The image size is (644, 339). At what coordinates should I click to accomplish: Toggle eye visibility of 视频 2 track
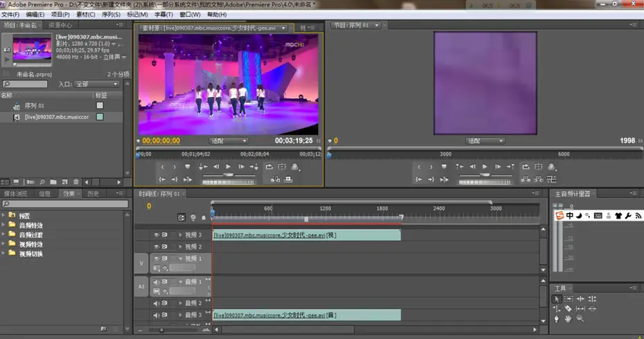[x=156, y=247]
